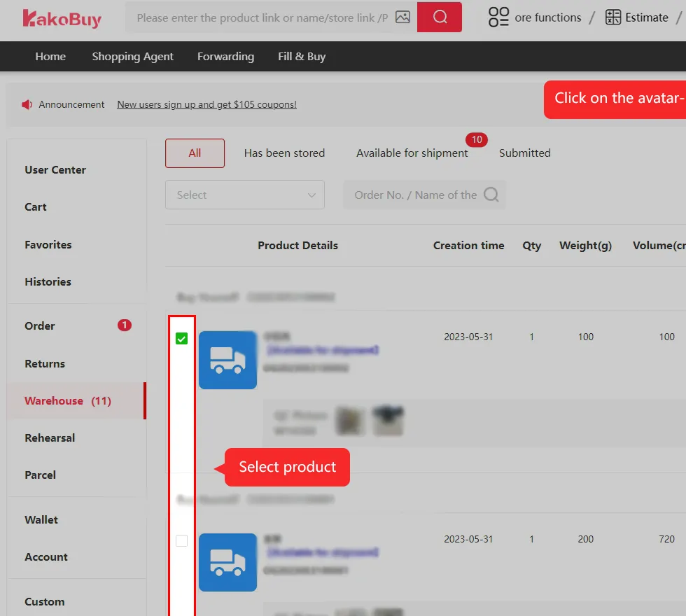Click the Estimate calculator icon
686x616 pixels.
(612, 17)
